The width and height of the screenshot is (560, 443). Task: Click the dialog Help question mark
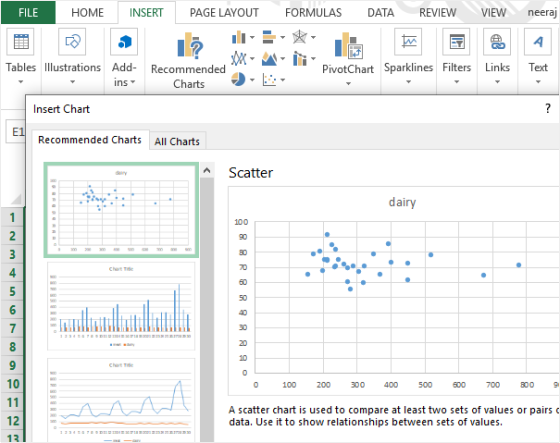coord(548,109)
